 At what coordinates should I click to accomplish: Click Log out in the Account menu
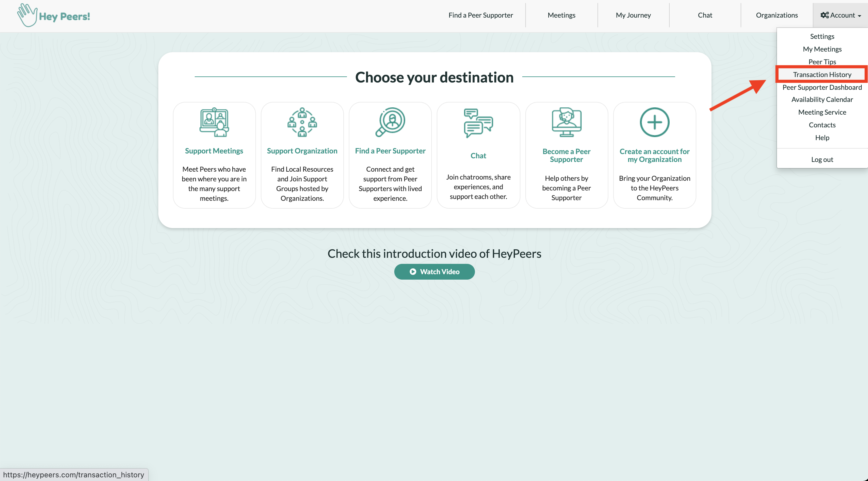(x=822, y=159)
